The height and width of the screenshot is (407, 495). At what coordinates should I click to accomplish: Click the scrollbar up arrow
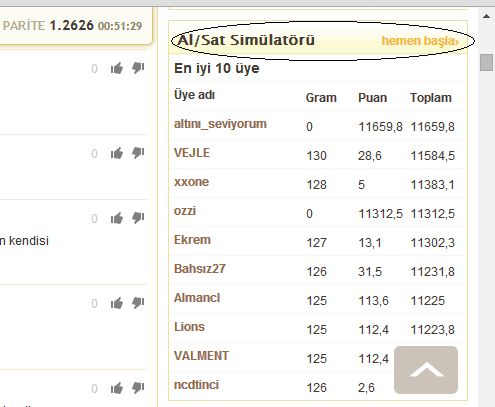[x=486, y=16]
